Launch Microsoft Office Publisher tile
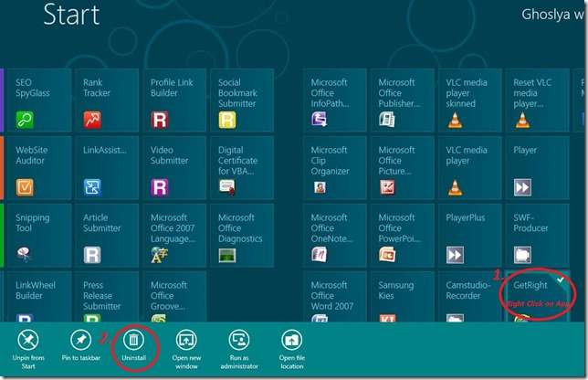The width and height of the screenshot is (588, 380). (x=402, y=100)
